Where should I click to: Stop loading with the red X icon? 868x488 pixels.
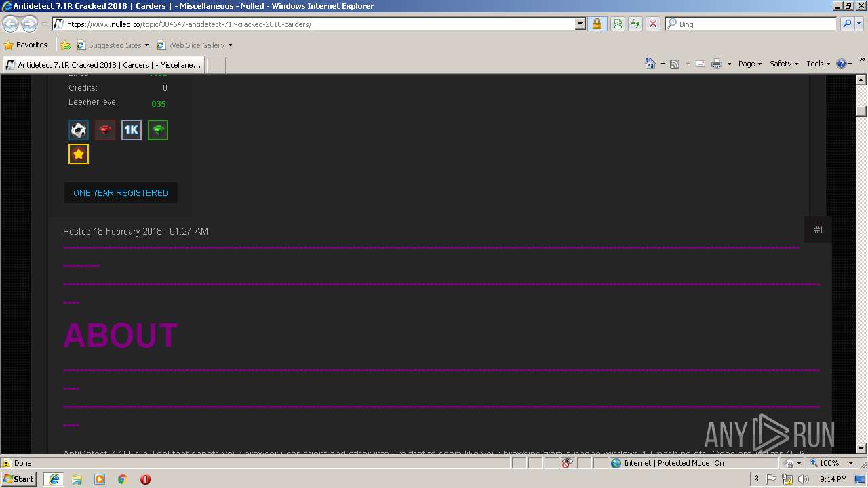(653, 24)
